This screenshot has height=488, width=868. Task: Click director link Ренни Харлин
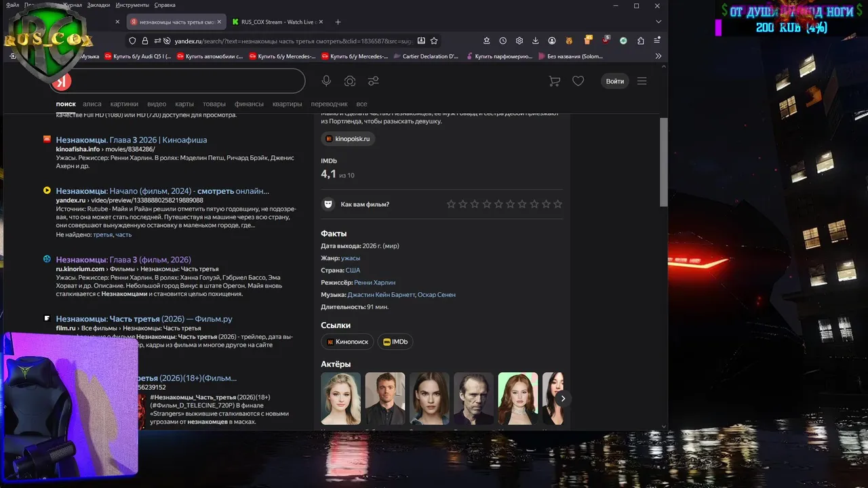click(x=374, y=283)
